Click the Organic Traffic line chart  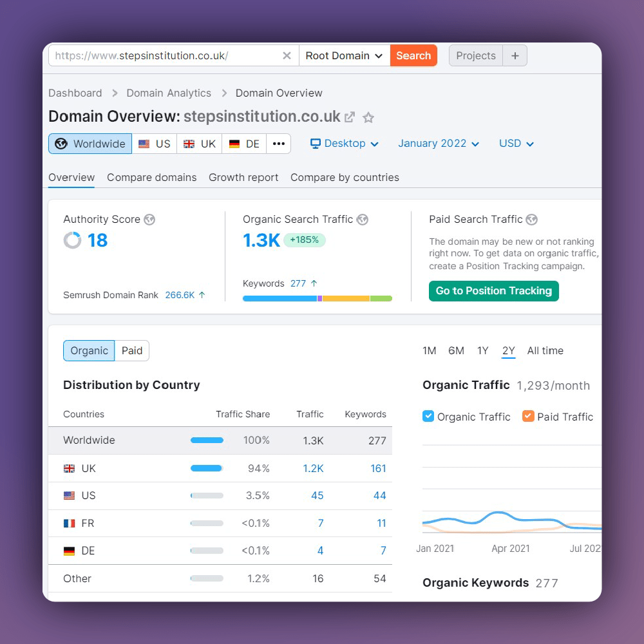[512, 489]
